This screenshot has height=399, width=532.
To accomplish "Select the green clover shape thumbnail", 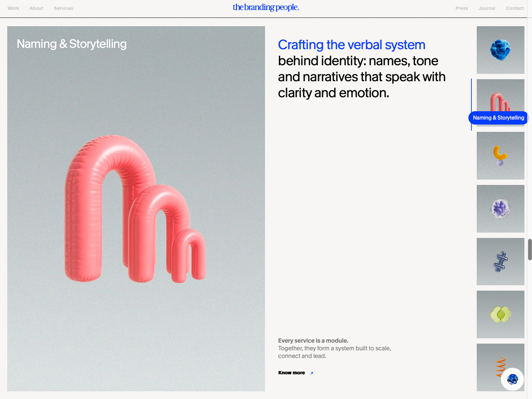I will pos(500,314).
